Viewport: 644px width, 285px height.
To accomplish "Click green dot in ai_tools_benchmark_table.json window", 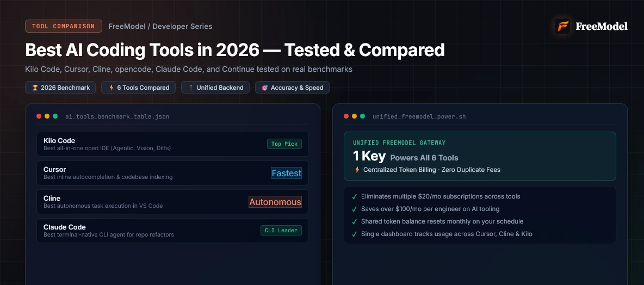I will pos(55,116).
